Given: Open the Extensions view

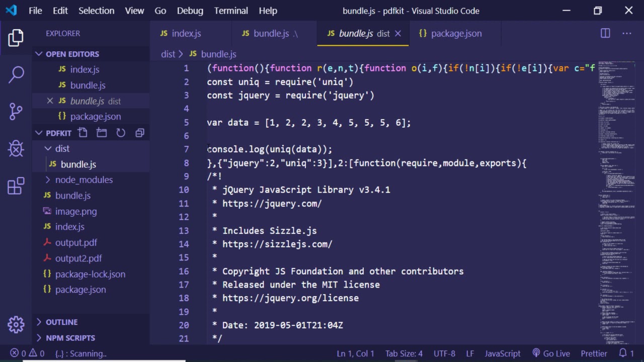Looking at the screenshot, I should pos(16,186).
